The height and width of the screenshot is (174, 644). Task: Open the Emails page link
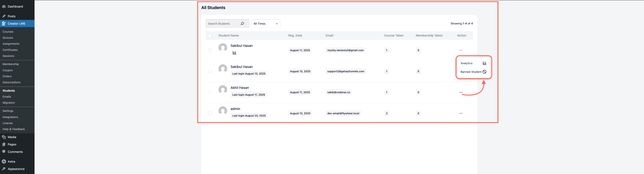coord(7,97)
